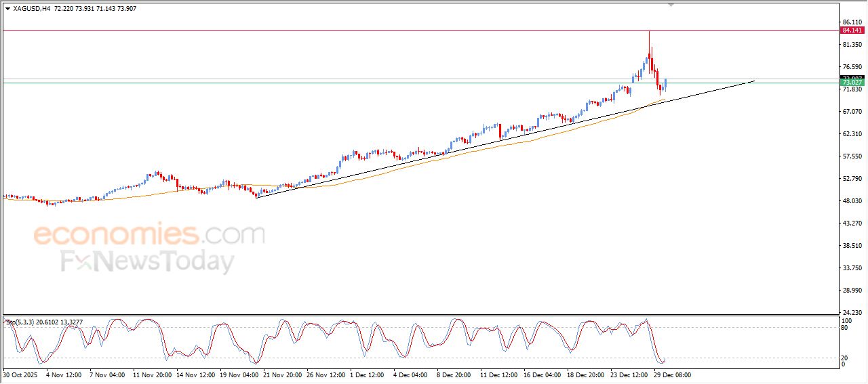This screenshot has height=384, width=868.
Task: Click the 8 Dec 20:00 time label
Action: coord(454,374)
